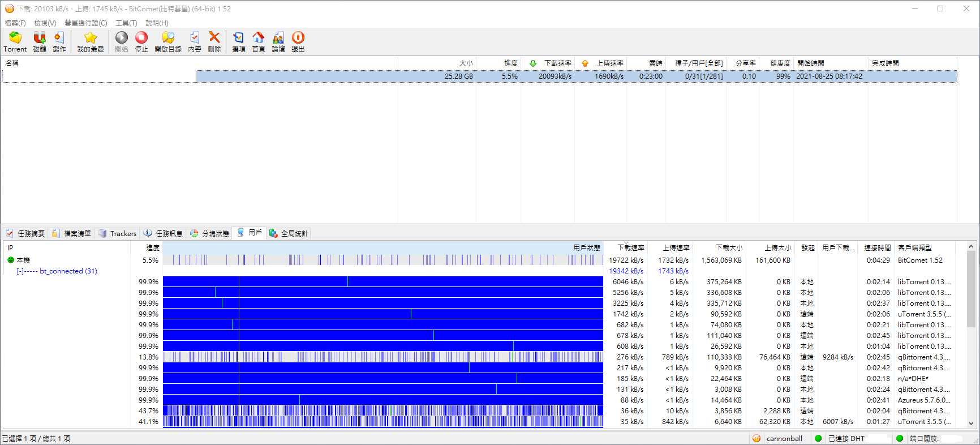Select the 用戶 tab

250,233
